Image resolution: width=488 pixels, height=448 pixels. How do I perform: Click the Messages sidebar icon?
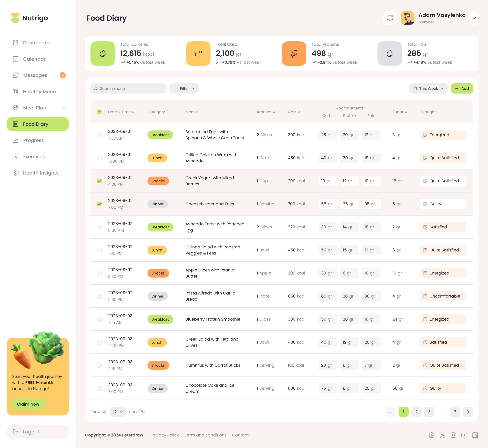point(16,75)
